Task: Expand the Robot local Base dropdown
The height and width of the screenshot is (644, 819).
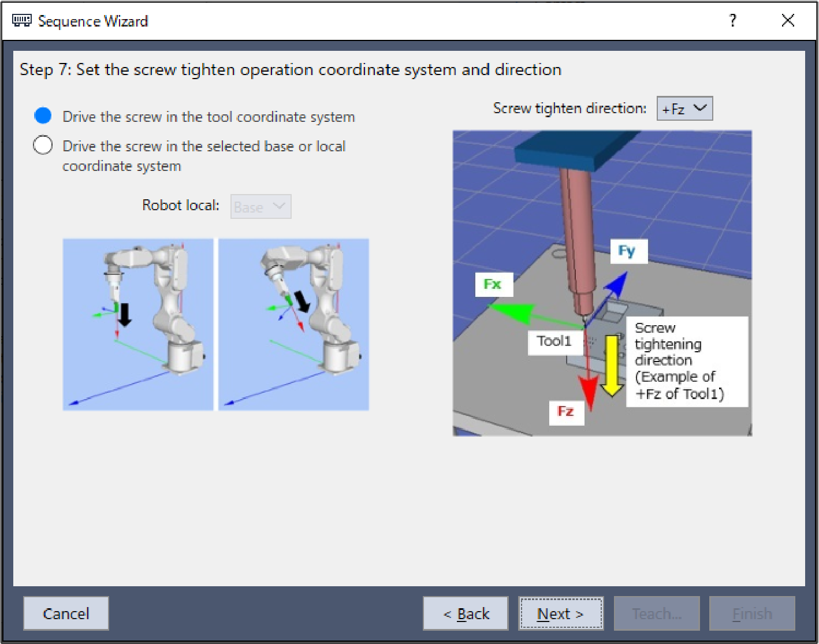Action: tap(260, 207)
